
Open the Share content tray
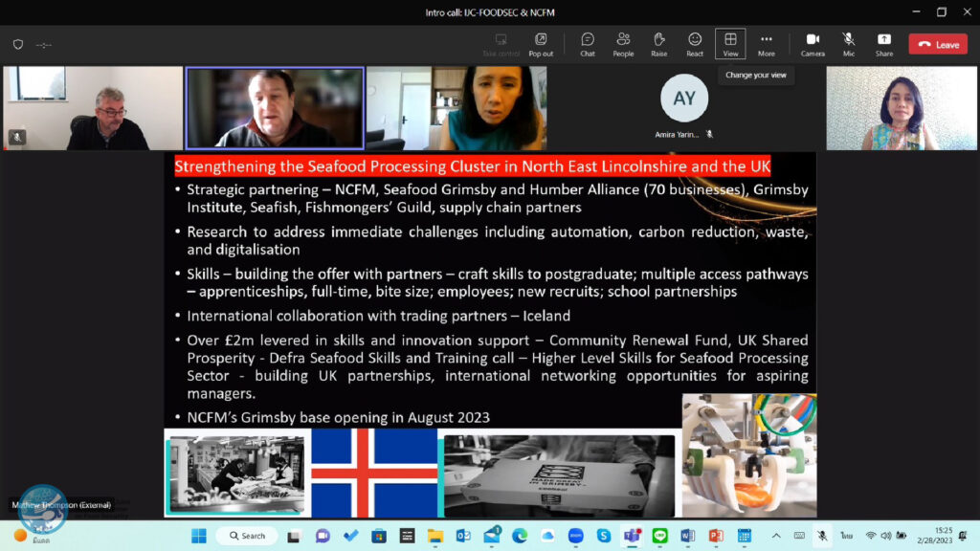click(x=883, y=45)
